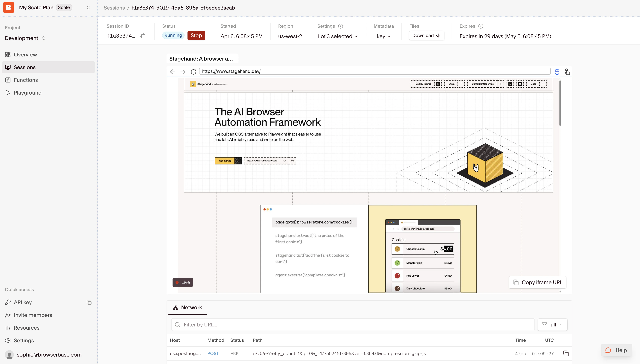Click the Expires info icon
This screenshot has height=364, width=640.
click(481, 26)
